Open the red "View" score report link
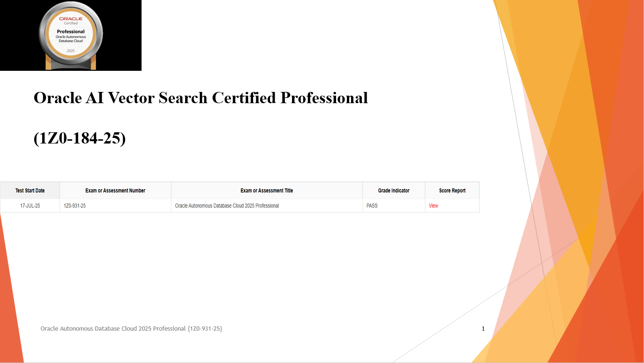This screenshot has width=644, height=363. click(434, 206)
